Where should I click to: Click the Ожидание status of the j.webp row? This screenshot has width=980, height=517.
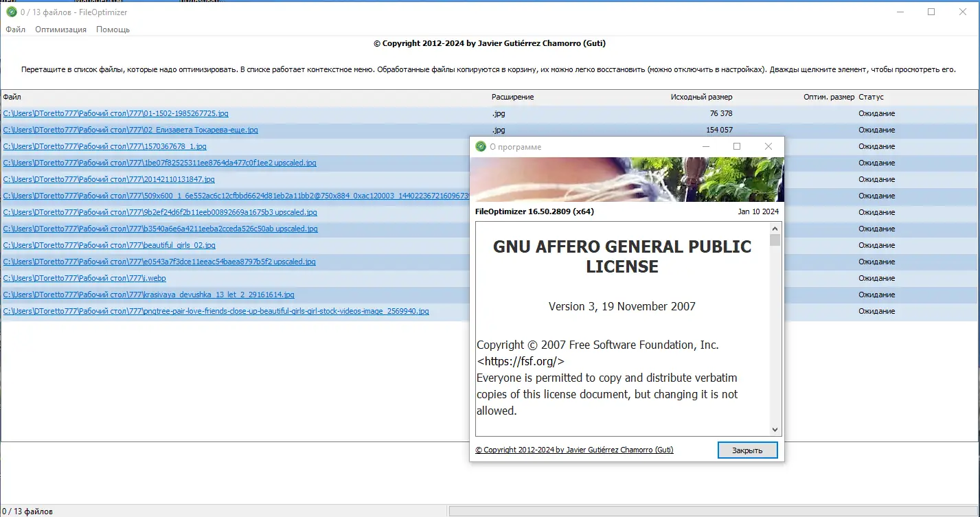[x=877, y=278]
